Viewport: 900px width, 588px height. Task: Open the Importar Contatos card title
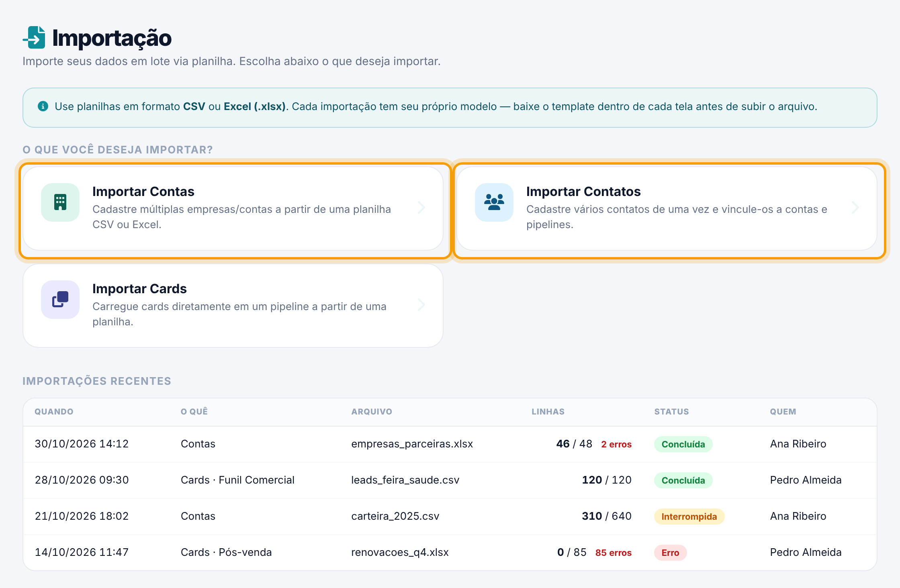583,192
